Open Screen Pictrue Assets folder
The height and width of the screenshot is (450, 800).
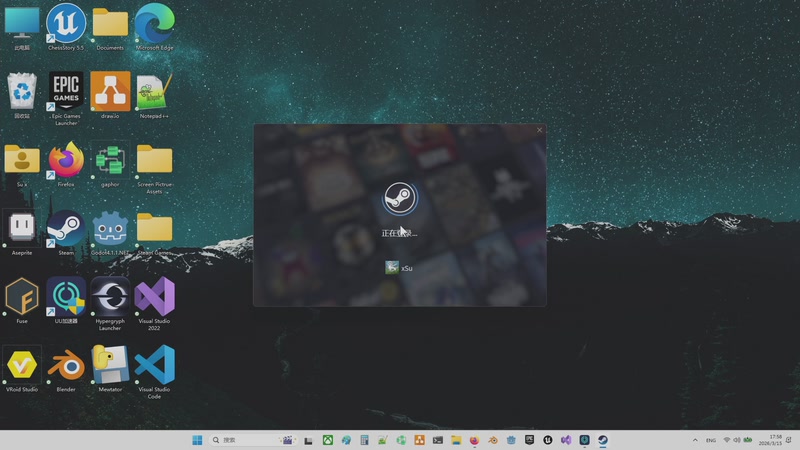(x=155, y=168)
